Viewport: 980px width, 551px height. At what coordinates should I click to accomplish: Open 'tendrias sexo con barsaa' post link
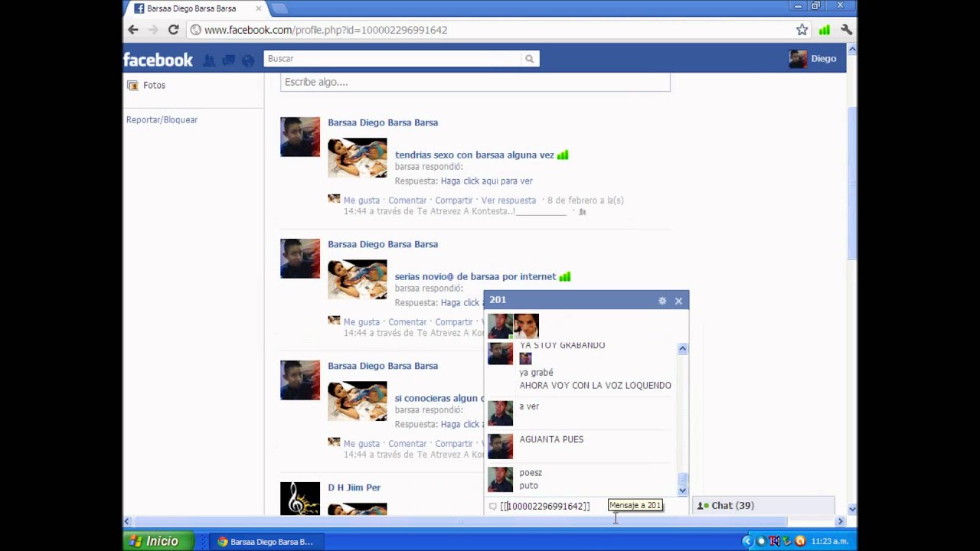coord(475,155)
